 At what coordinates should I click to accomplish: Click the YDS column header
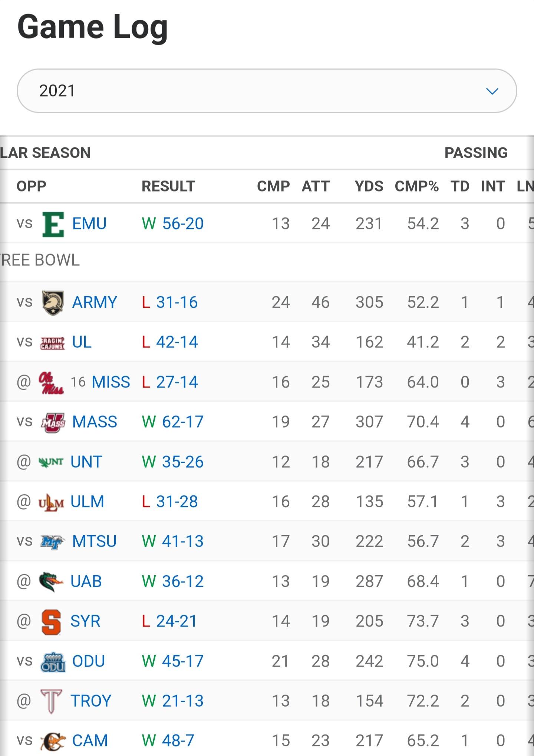point(369,186)
